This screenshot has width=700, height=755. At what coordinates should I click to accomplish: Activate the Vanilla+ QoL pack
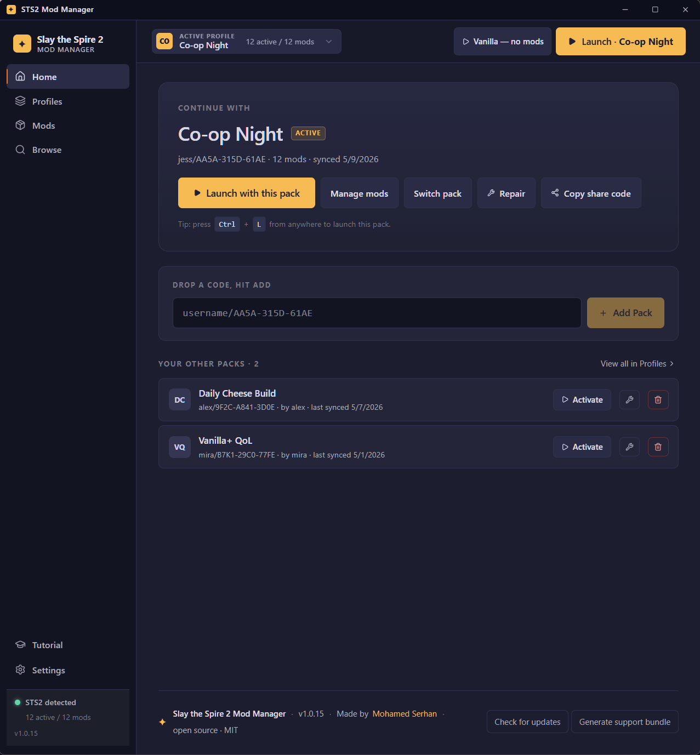[x=582, y=447]
